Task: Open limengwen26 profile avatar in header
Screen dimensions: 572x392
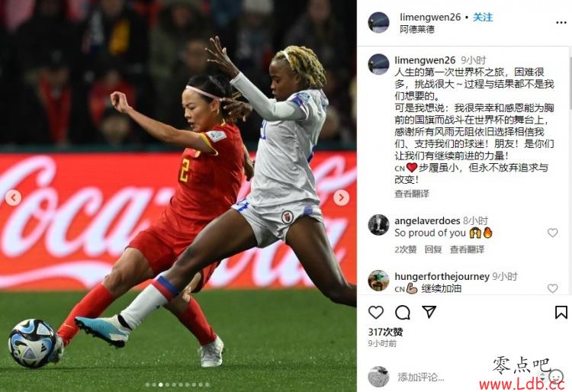Action: point(378,23)
